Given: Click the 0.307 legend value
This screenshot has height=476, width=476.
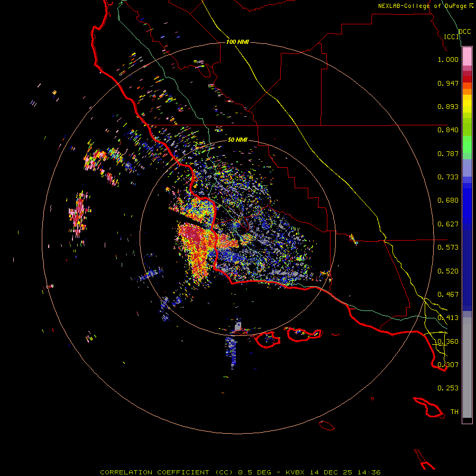Looking at the screenshot, I should (448, 365).
